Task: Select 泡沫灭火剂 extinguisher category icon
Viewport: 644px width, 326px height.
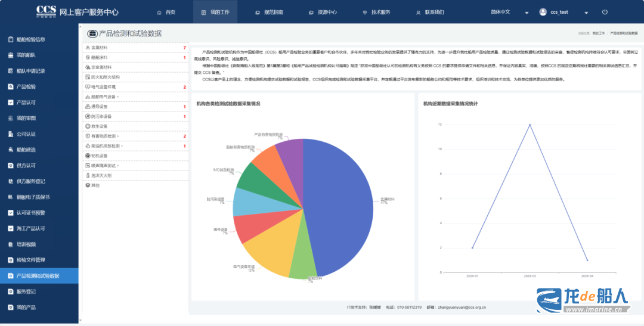Action: pos(88,175)
